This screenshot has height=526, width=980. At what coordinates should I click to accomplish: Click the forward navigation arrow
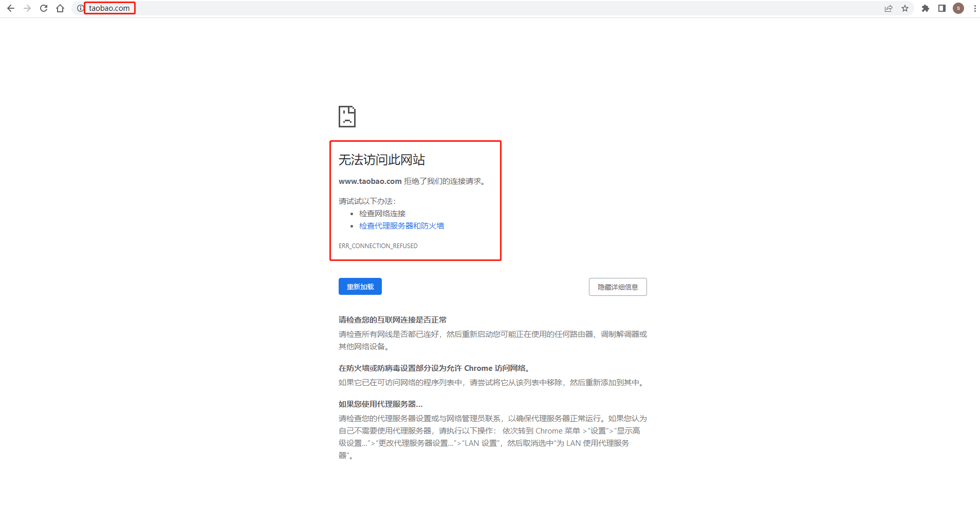tap(27, 8)
